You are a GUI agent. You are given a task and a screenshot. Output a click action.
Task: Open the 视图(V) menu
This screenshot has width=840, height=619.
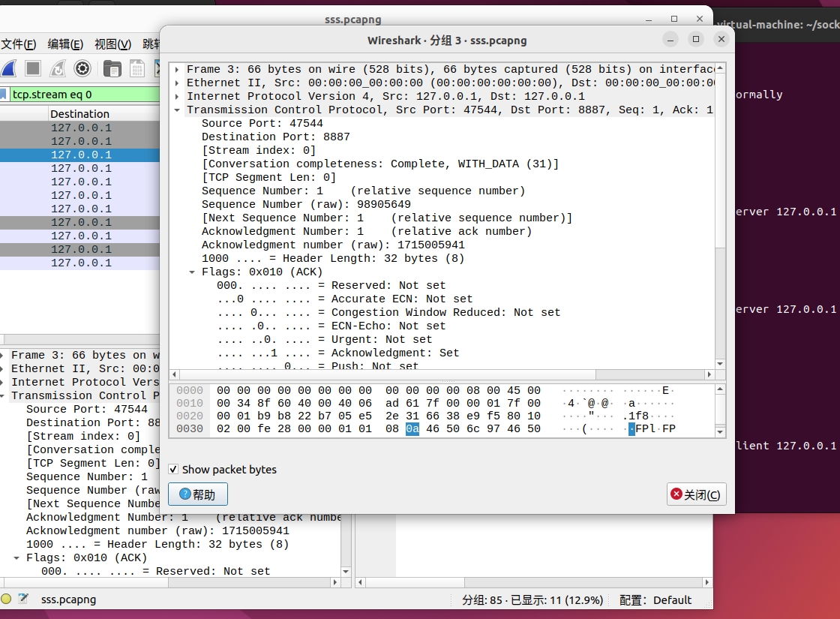pos(112,44)
